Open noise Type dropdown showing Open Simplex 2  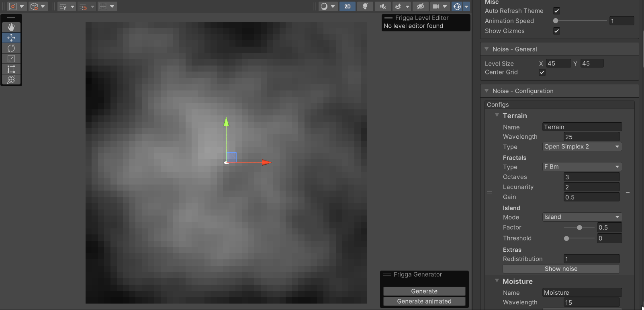tap(582, 147)
